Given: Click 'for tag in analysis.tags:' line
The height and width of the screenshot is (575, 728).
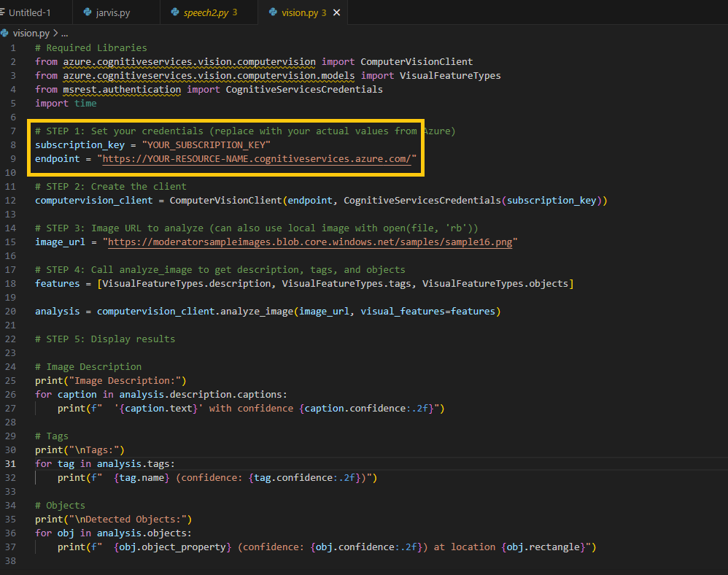Looking at the screenshot, I should click(105, 464).
